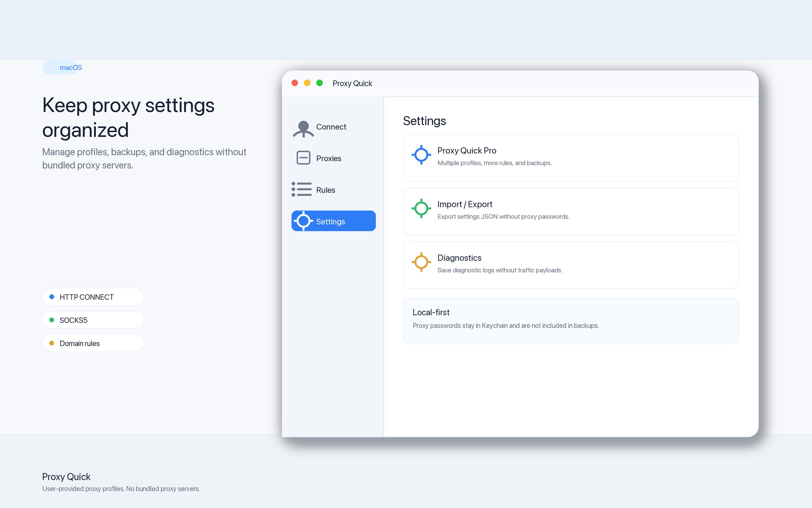Click the HTTP CONNECT pill
Screen dimensions: 812x508
[x=93, y=297]
